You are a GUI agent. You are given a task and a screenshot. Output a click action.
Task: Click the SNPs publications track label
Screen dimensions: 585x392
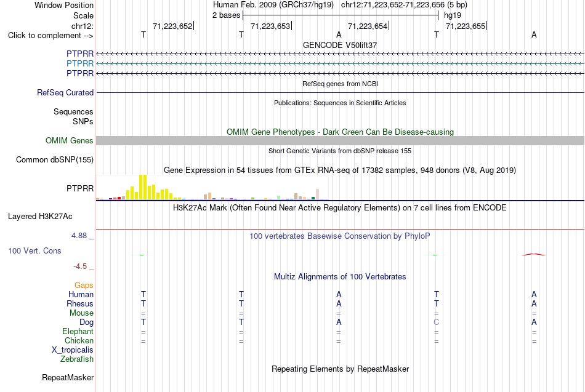click(83, 121)
